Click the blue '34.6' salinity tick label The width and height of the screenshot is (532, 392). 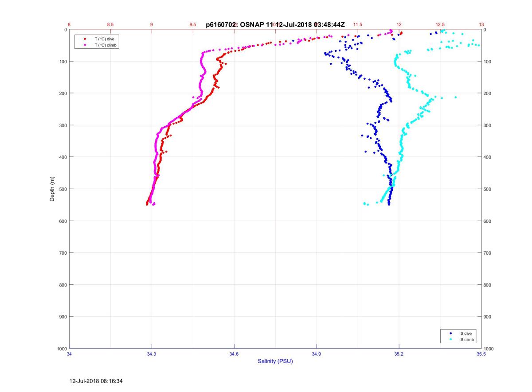tap(234, 354)
